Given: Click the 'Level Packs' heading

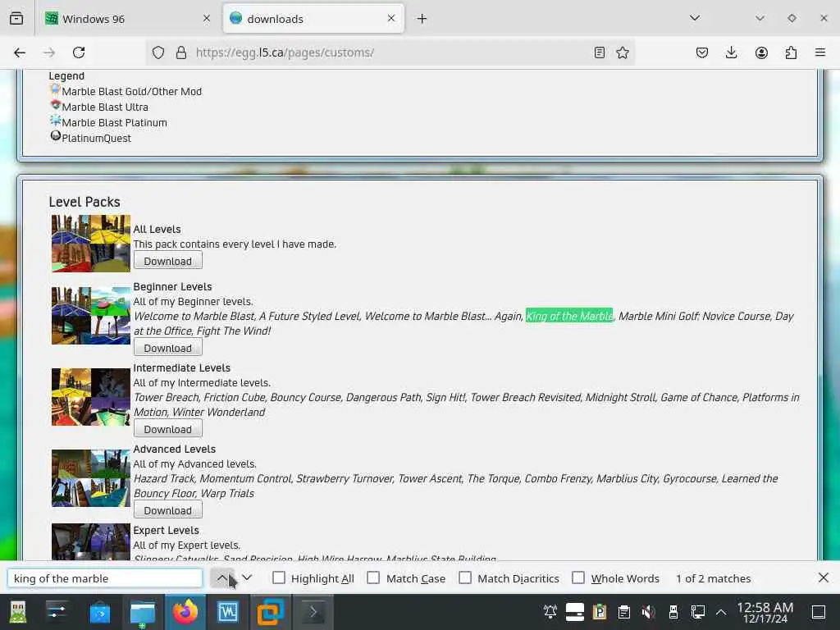Looking at the screenshot, I should (84, 202).
